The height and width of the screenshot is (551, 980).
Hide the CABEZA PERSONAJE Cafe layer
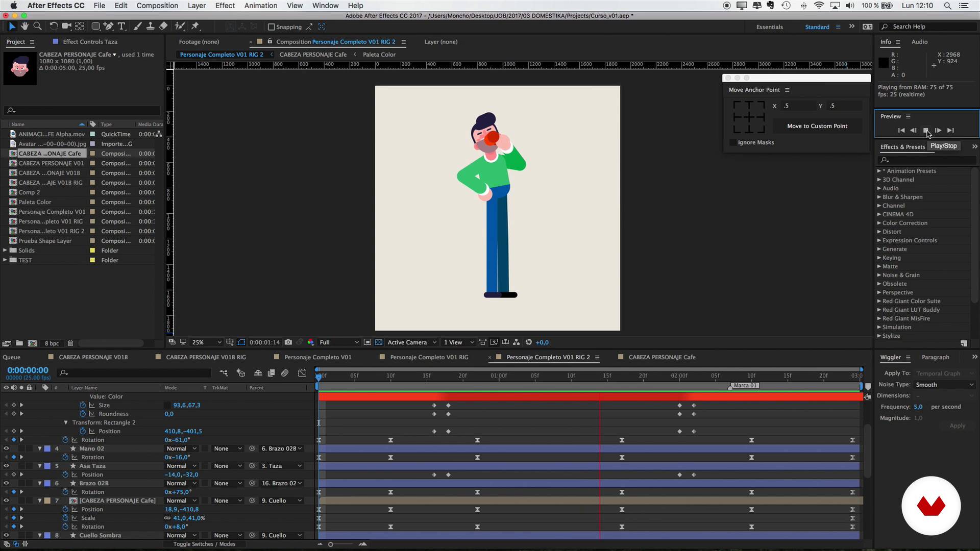point(6,501)
